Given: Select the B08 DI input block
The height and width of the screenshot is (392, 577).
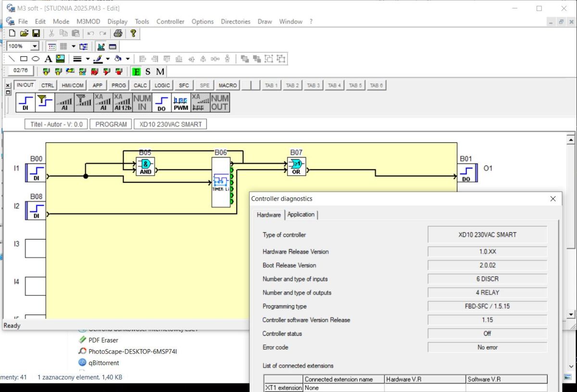Looking at the screenshot, I should point(36,210).
